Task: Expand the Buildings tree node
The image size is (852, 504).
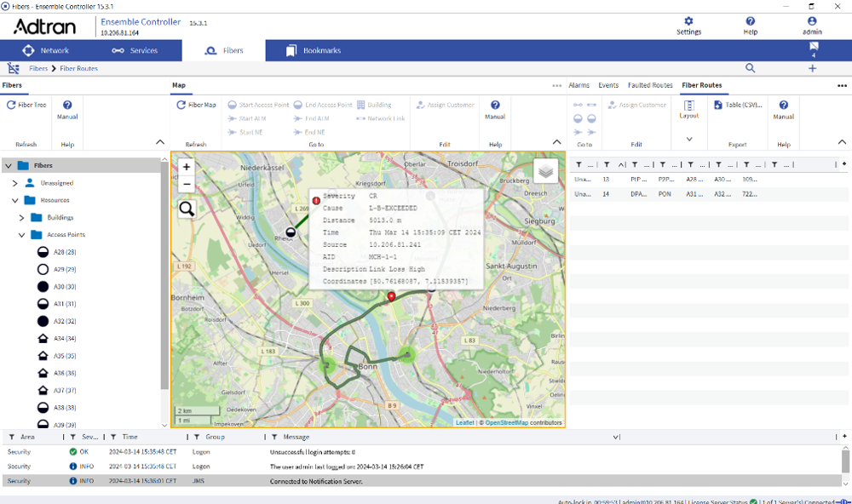Action: [22, 218]
